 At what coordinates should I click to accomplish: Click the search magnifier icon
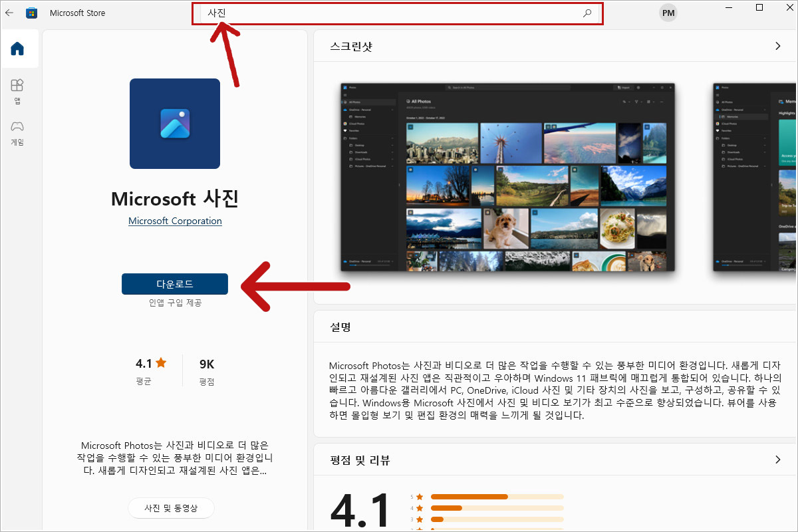click(x=587, y=13)
